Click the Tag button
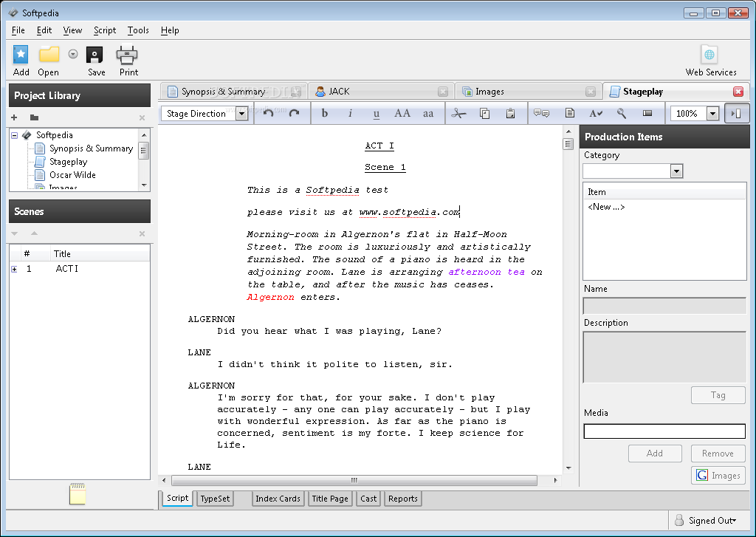This screenshot has height=537, width=756. [718, 395]
